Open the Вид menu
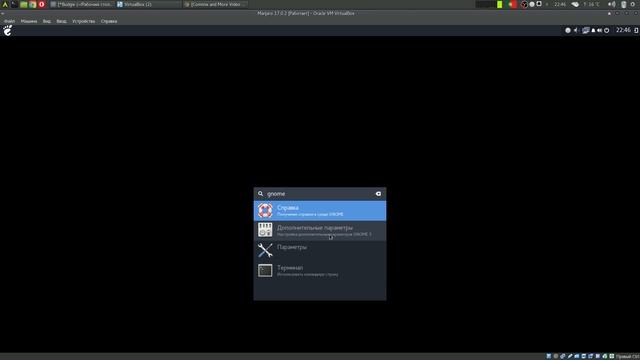 coord(47,21)
